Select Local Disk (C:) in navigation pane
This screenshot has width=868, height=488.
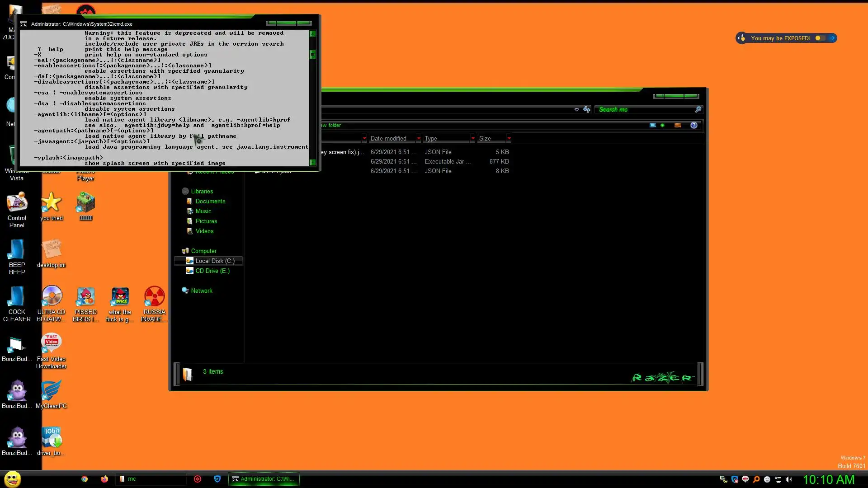[x=214, y=261]
